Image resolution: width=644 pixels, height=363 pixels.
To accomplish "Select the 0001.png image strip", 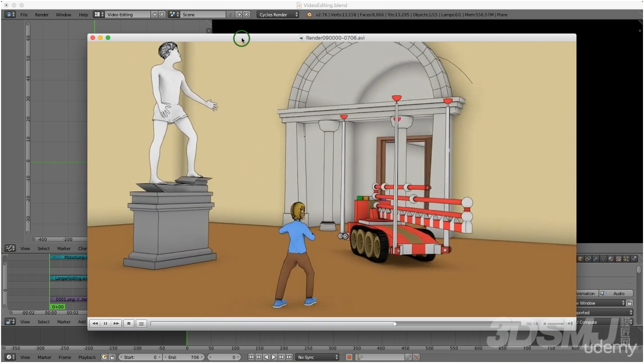I will [69, 299].
